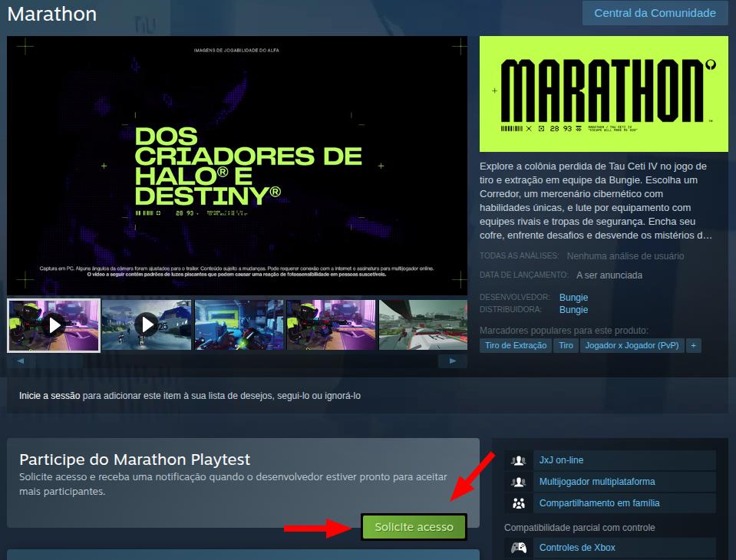Play the first trailer video thumbnail
This screenshot has width=736, height=560.
54,325
